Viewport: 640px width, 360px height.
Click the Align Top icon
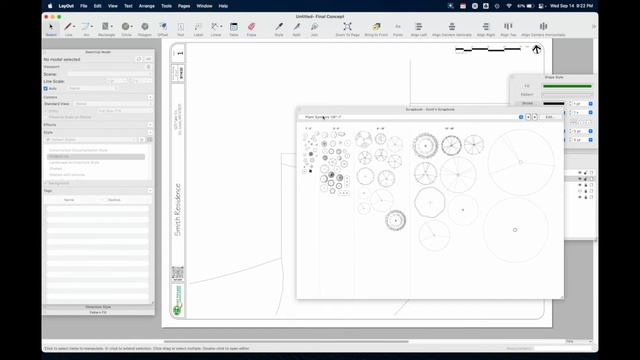click(508, 27)
